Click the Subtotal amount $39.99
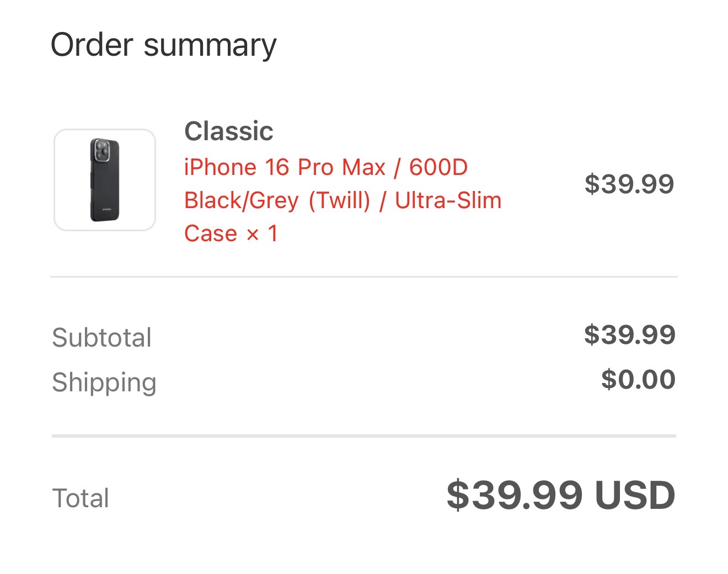The width and height of the screenshot is (728, 574). [630, 334]
